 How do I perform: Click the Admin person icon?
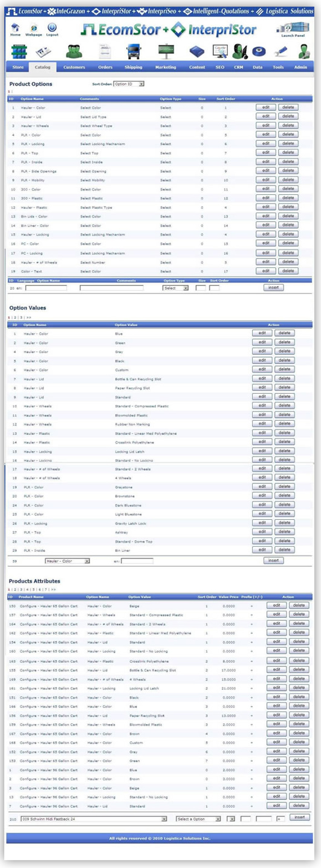pyautogui.click(x=303, y=52)
